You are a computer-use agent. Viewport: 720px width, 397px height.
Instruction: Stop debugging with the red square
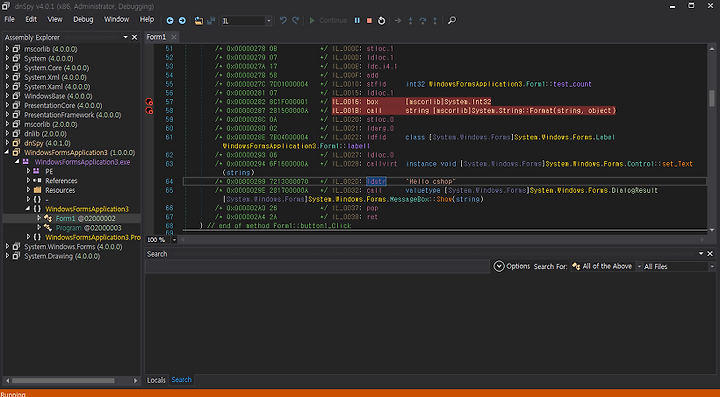369,21
